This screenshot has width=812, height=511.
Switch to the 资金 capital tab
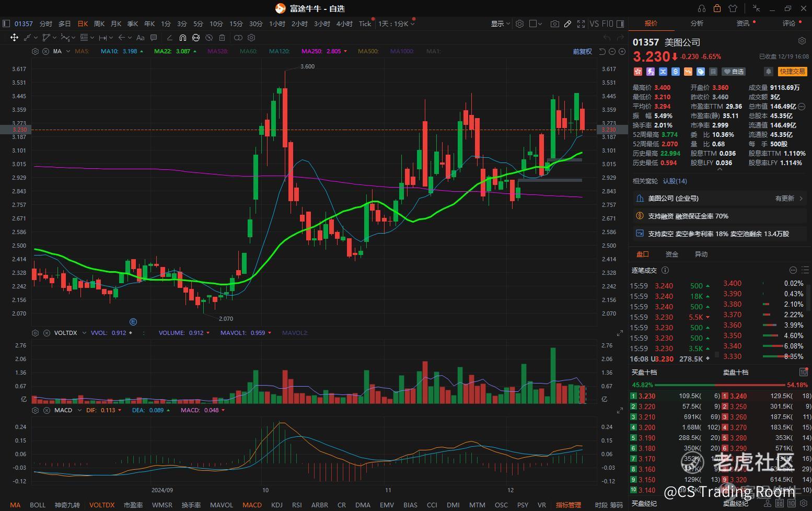coord(672,254)
